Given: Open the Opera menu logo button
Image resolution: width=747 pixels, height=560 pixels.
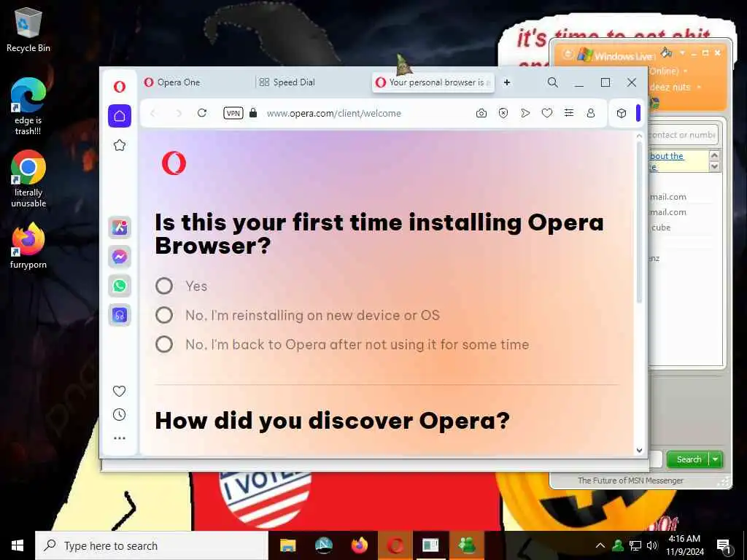Looking at the screenshot, I should click(x=120, y=86).
